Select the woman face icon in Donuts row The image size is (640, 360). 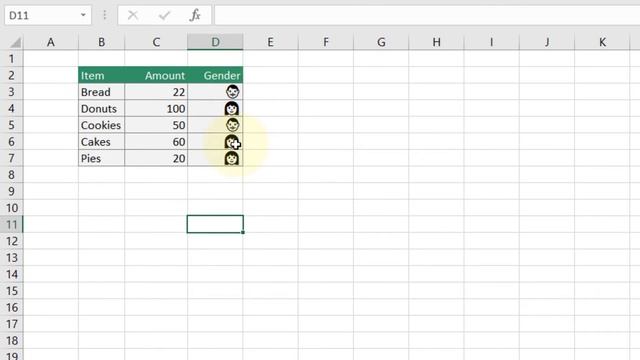point(232,109)
